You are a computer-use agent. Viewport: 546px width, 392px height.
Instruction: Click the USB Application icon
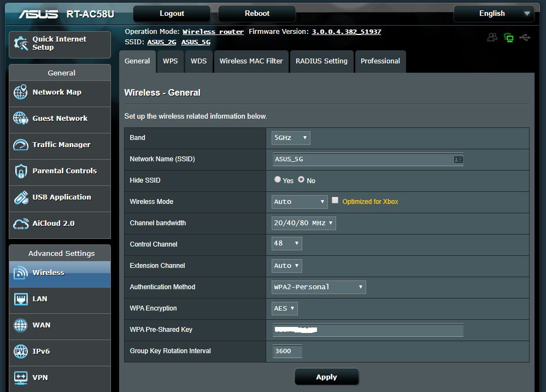pos(21,197)
